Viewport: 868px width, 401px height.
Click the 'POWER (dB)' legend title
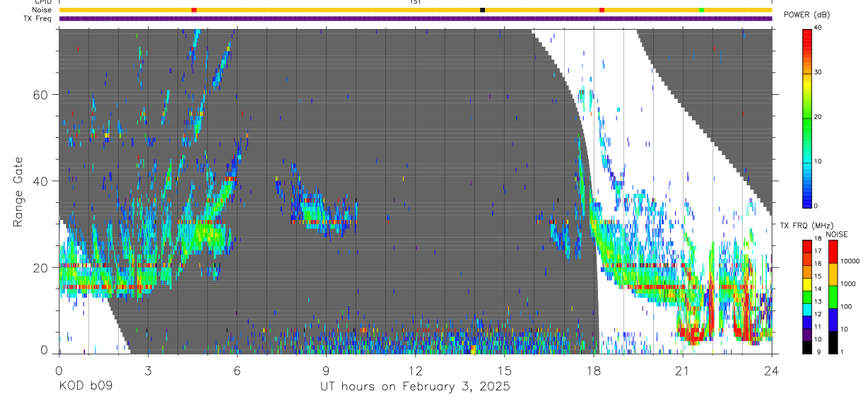click(807, 15)
